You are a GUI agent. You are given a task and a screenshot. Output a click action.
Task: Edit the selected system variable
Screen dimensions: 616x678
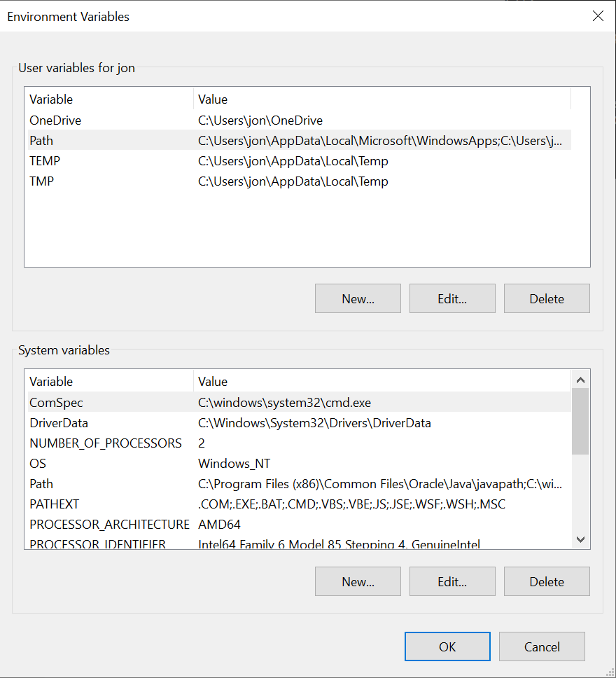tap(452, 581)
